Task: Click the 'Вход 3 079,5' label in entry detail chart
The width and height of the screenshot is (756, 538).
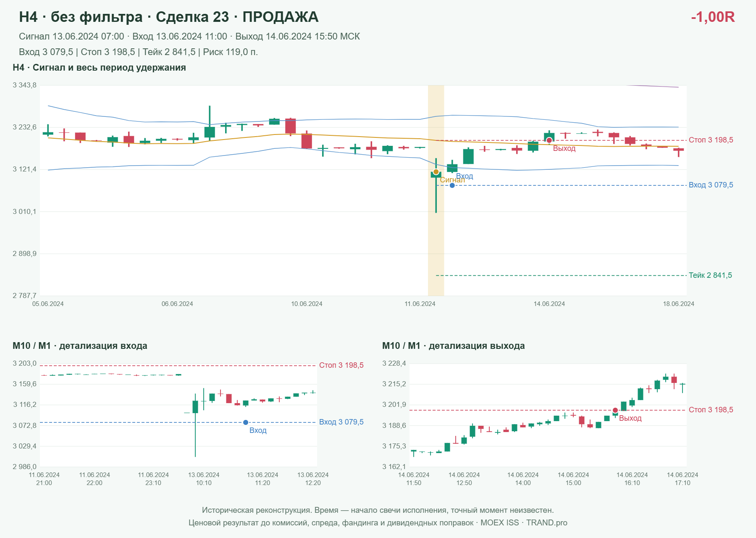Action: (x=341, y=422)
